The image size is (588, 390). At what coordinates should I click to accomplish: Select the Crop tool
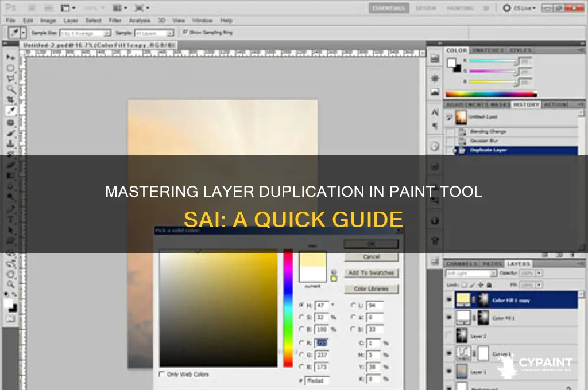(10, 100)
